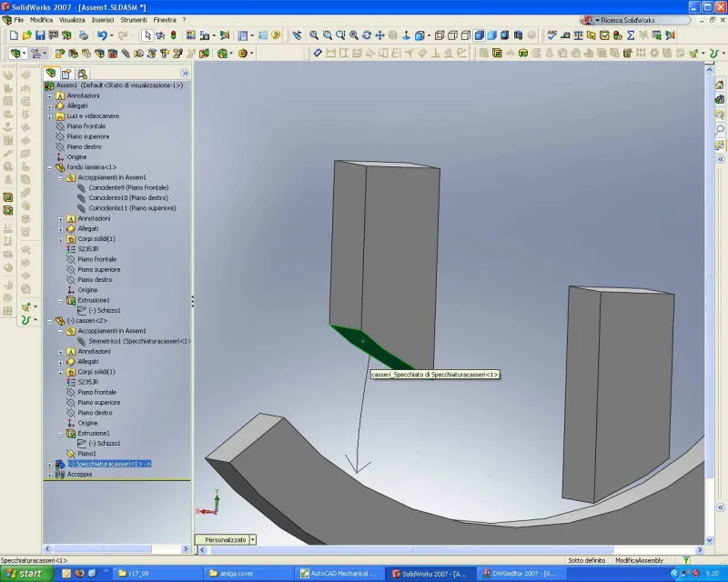Expand the Specchiaturacasseri<1> node
Screen dimensions: 728x582
pos(50,465)
